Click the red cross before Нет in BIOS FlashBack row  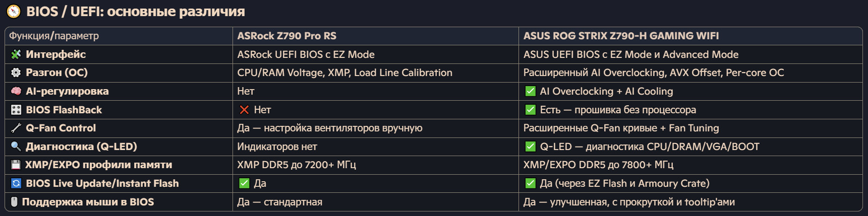pos(244,110)
